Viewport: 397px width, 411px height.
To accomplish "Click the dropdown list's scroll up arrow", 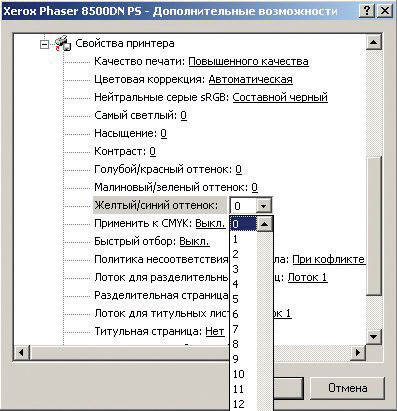I will pos(265,224).
